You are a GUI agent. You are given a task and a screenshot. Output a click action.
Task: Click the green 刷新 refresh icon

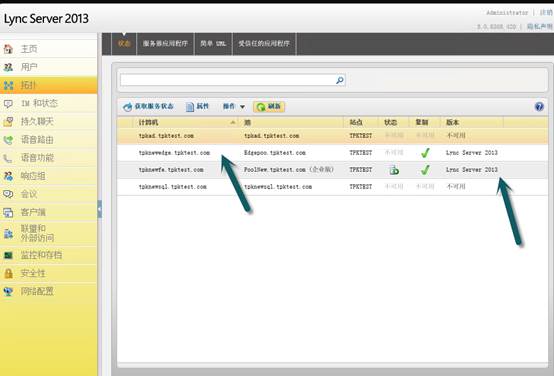click(x=261, y=107)
